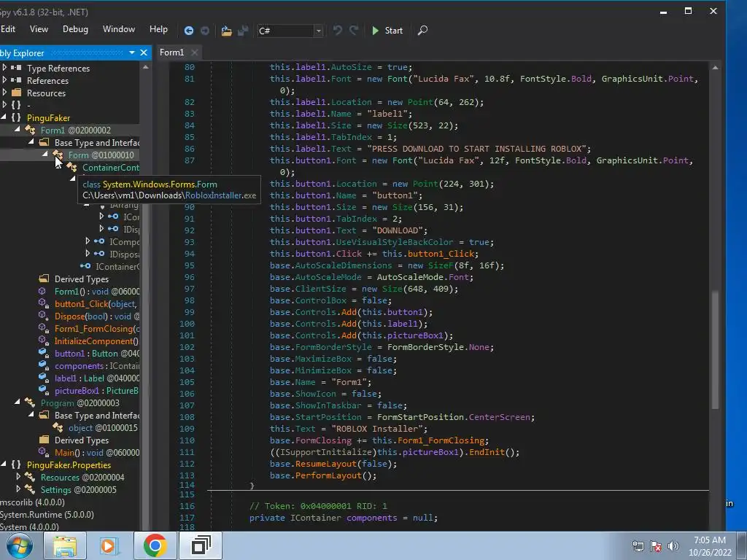Open the Window menu
The width and height of the screenshot is (747, 560).
click(119, 29)
